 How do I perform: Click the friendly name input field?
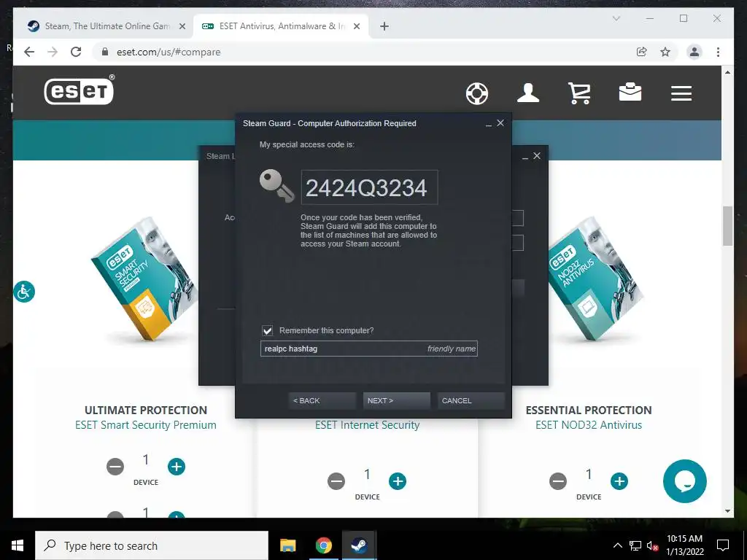[x=368, y=349]
